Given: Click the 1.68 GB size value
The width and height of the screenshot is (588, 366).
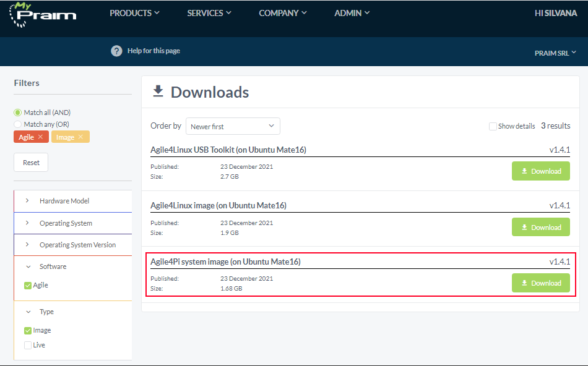Looking at the screenshot, I should click(231, 289).
